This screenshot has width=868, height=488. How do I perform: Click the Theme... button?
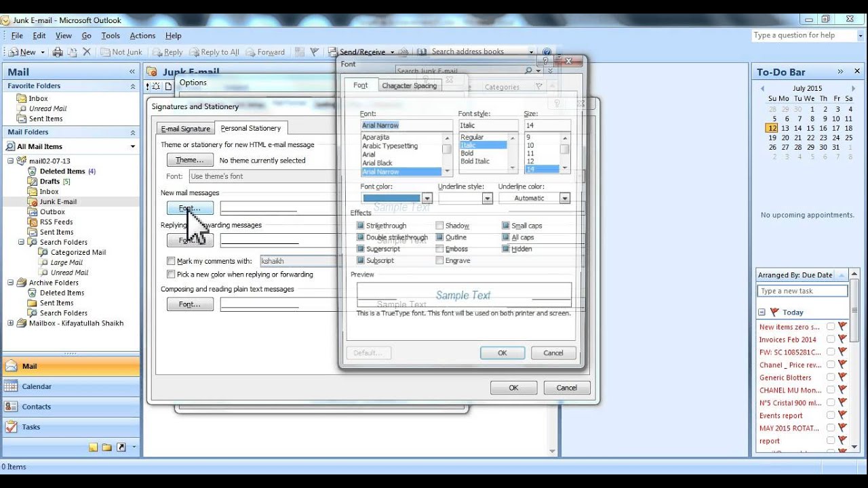tap(190, 160)
